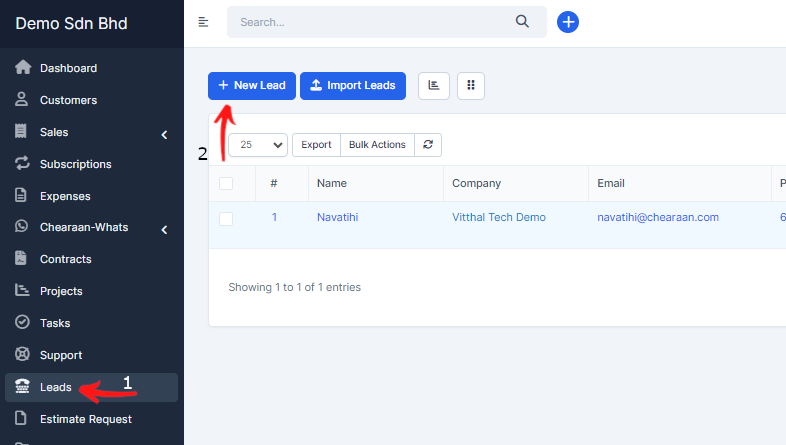Reload the leads table with refresh icon
Image resolution: width=786 pixels, height=445 pixels.
428,145
